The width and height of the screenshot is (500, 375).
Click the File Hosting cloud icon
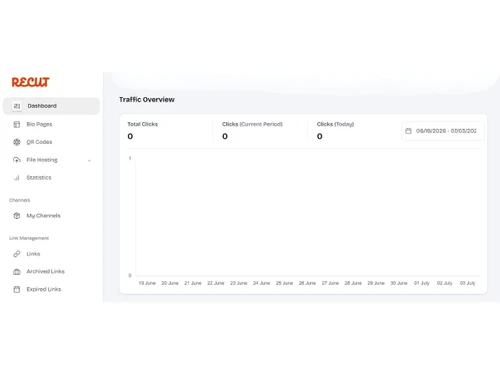pyautogui.click(x=17, y=160)
